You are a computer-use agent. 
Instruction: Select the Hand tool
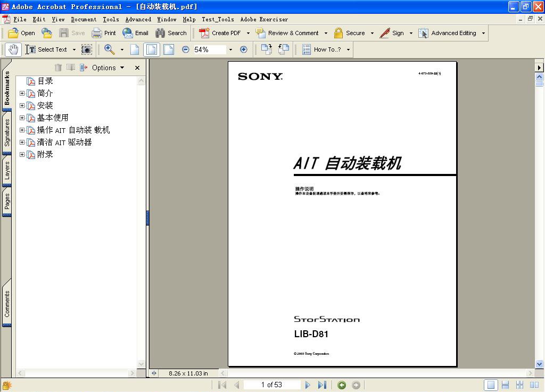tap(13, 49)
